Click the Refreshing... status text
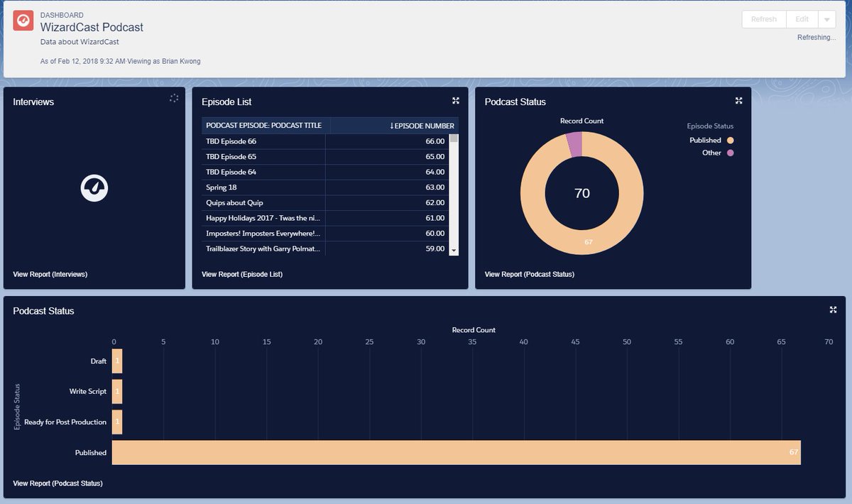 [816, 37]
